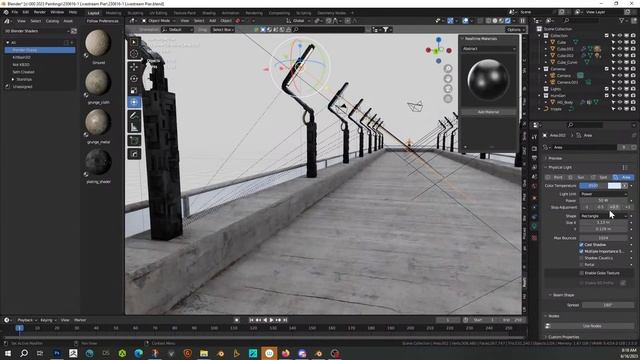Open the File menu
This screenshot has width=640, height=360.
coord(15,12)
